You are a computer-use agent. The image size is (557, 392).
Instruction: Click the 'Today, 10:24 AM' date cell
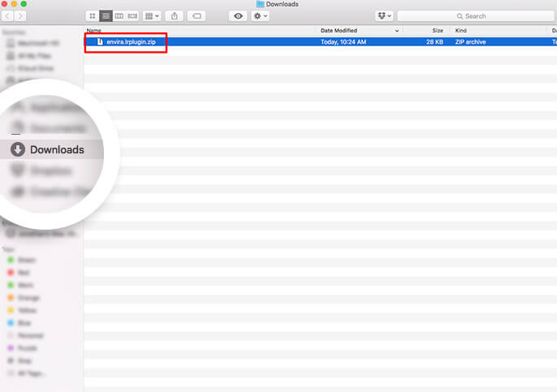coord(343,42)
